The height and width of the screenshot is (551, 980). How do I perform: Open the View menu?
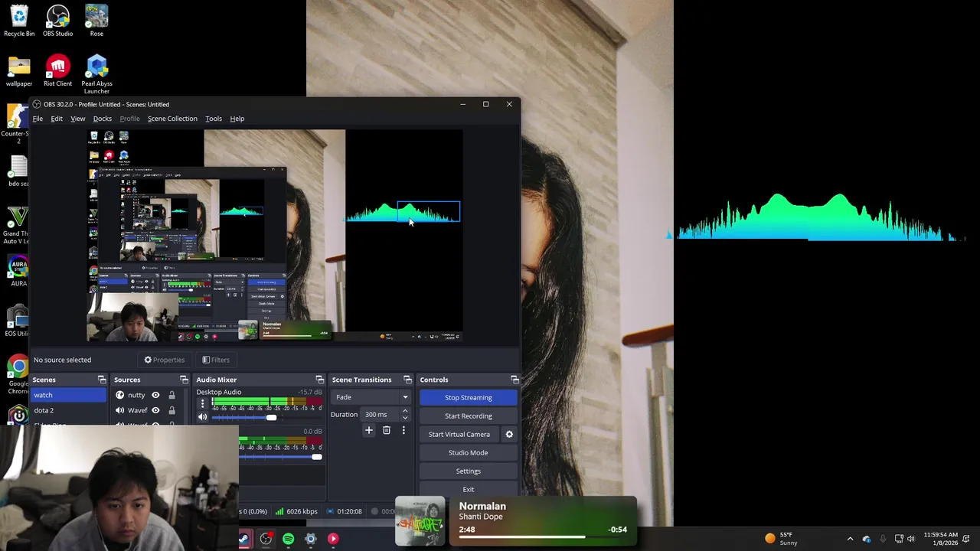pos(78,119)
